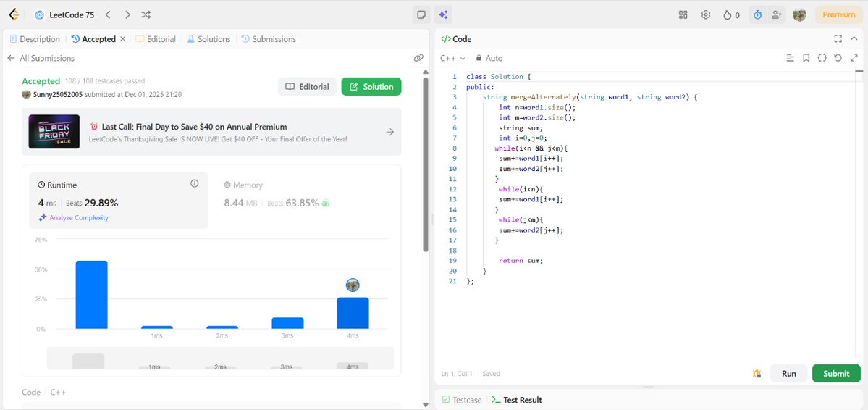This screenshot has width=868, height=410.
Task: Pick a random problem shuffle icon
Action: coord(146,15)
